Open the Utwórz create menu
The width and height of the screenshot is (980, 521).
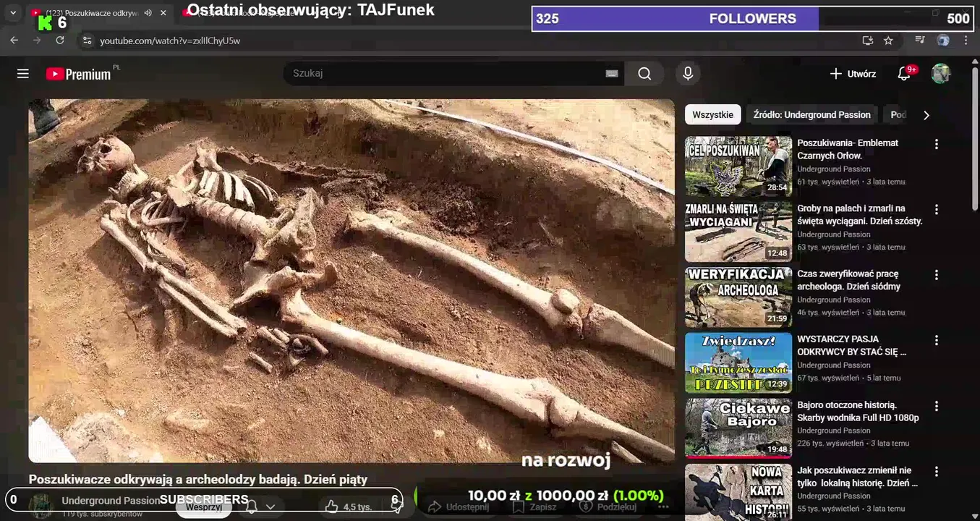(x=853, y=74)
